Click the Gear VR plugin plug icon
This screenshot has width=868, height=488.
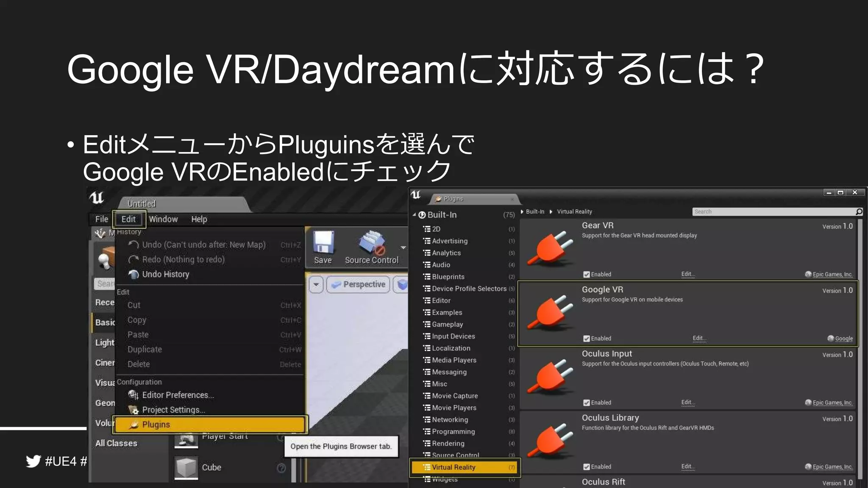[550, 249]
